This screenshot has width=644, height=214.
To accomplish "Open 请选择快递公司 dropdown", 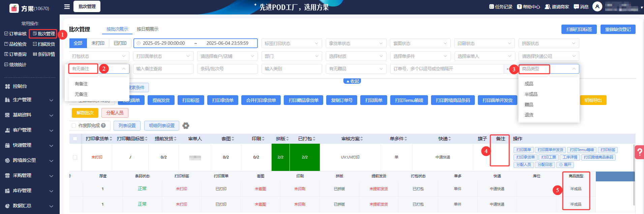I will [x=549, y=56].
